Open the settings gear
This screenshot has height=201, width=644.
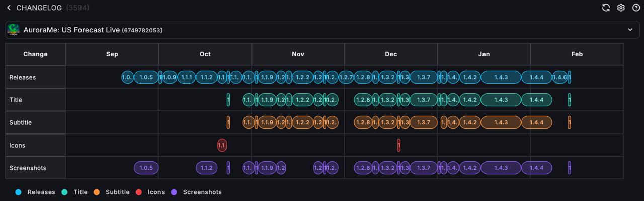tap(621, 8)
